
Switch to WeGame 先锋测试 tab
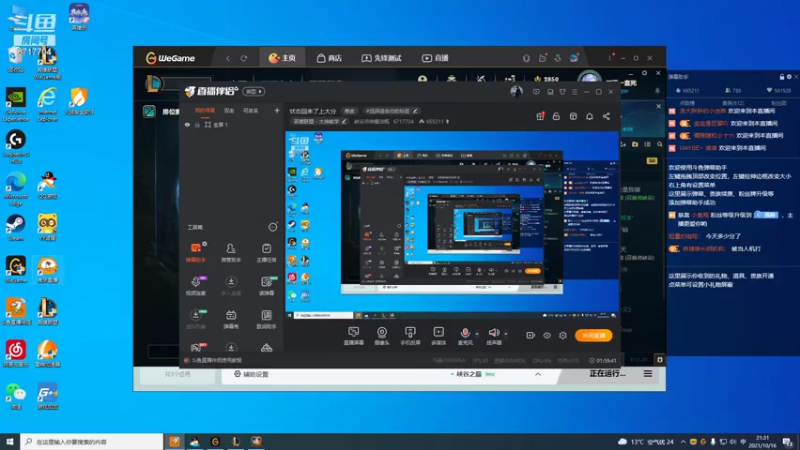(382, 58)
